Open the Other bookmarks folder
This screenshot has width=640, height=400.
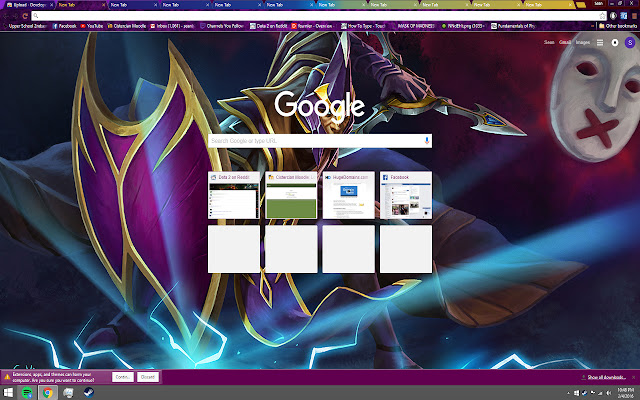click(618, 26)
